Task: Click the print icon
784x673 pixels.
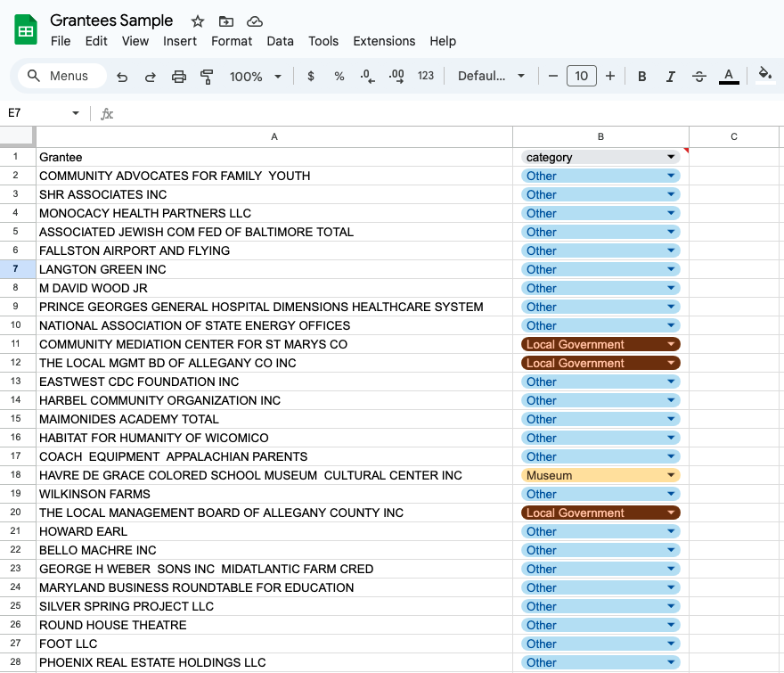Action: (x=178, y=77)
